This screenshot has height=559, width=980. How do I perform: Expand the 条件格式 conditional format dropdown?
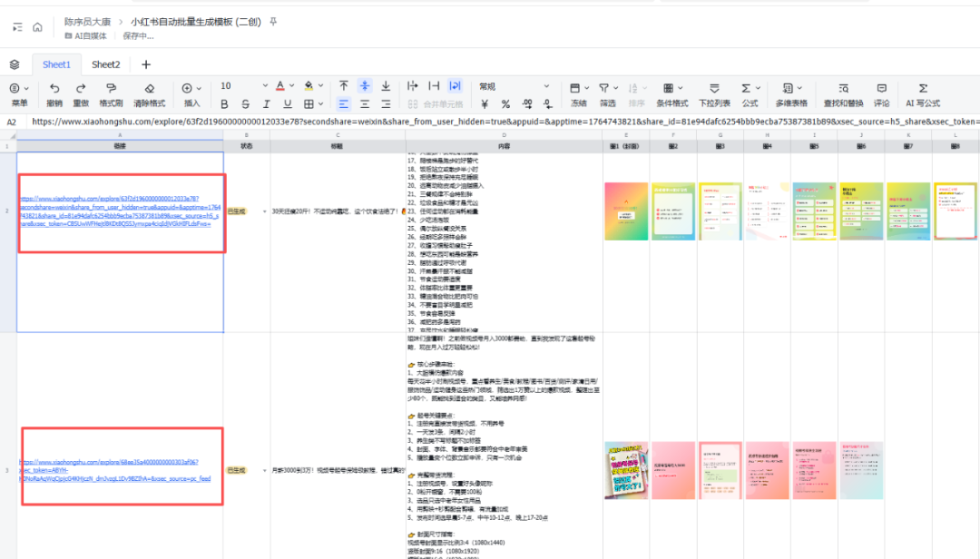pos(680,88)
